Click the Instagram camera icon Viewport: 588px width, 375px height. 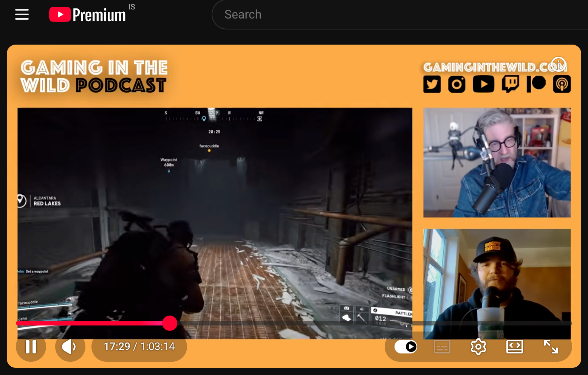pos(456,84)
